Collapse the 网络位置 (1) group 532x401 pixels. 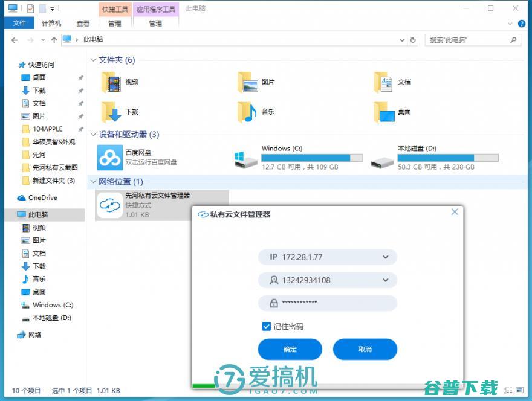[x=93, y=182]
